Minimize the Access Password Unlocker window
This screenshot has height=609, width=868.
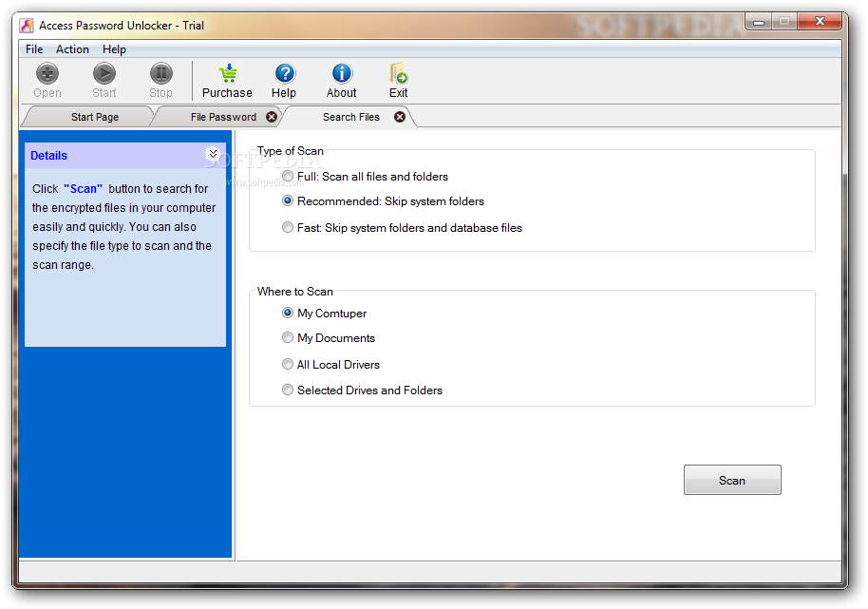[759, 22]
